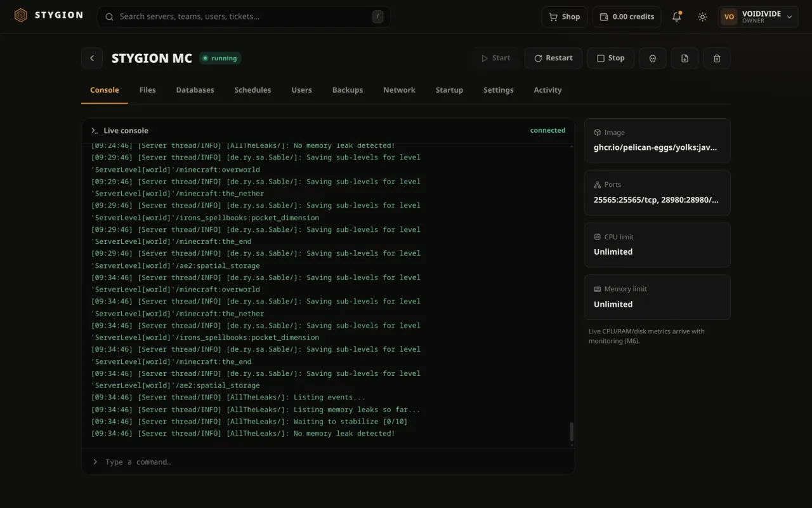Switch to the Files tab
The image size is (812, 508).
pos(147,90)
